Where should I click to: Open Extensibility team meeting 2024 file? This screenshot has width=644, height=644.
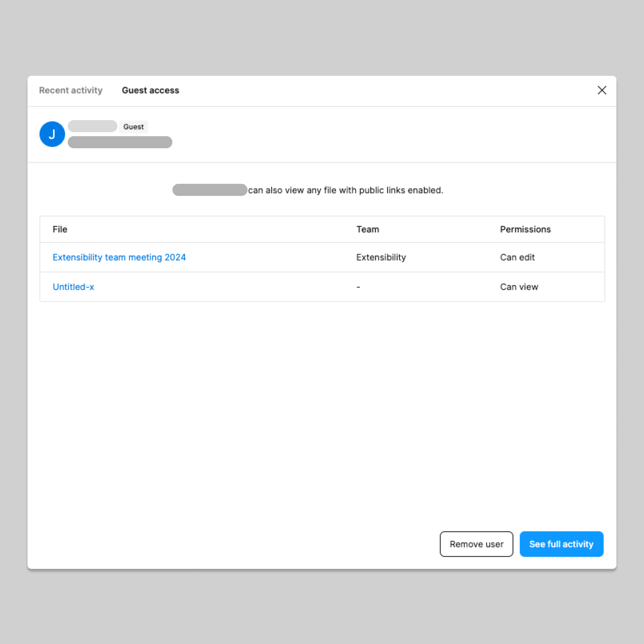coord(119,257)
